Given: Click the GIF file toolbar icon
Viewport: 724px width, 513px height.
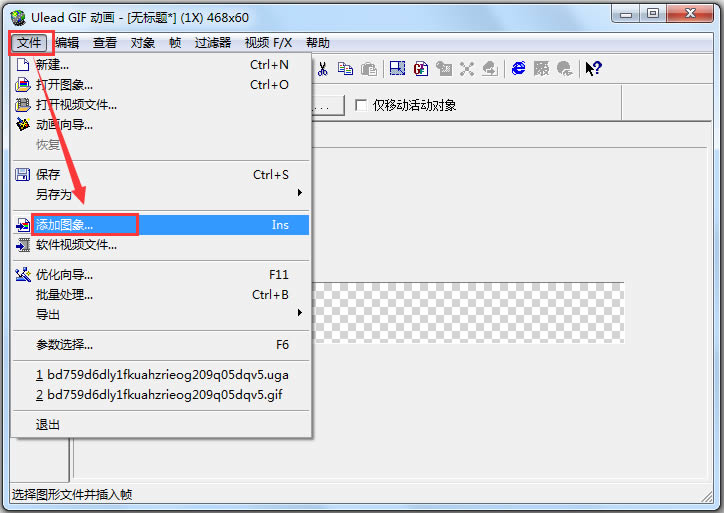Looking at the screenshot, I should pyautogui.click(x=421, y=69).
